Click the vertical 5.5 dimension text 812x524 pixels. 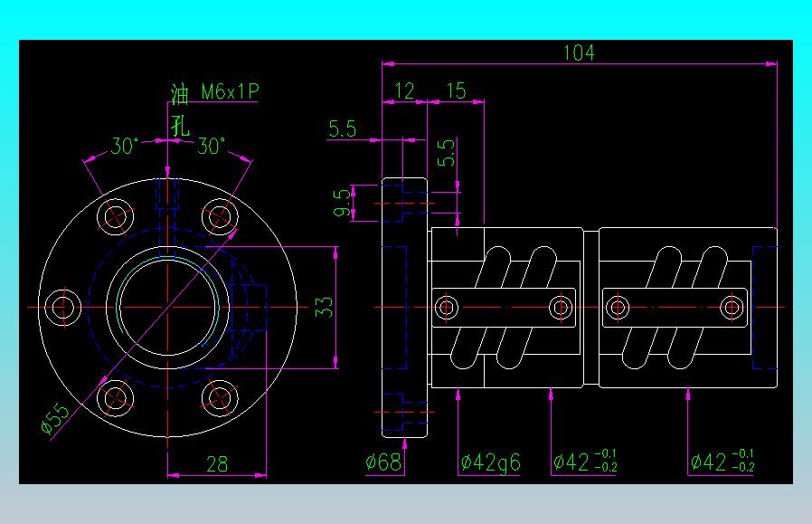pos(446,152)
